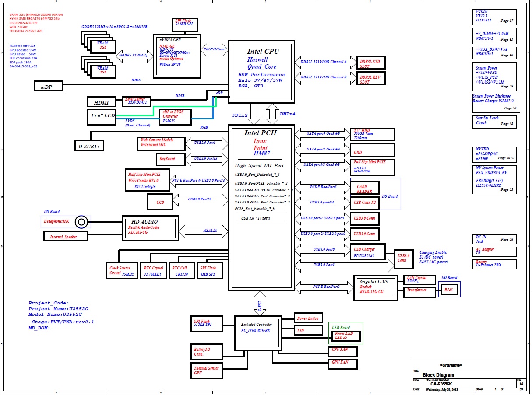
Task: Select the Full Size Mini PCIE mSATA box
Action: tap(373, 167)
